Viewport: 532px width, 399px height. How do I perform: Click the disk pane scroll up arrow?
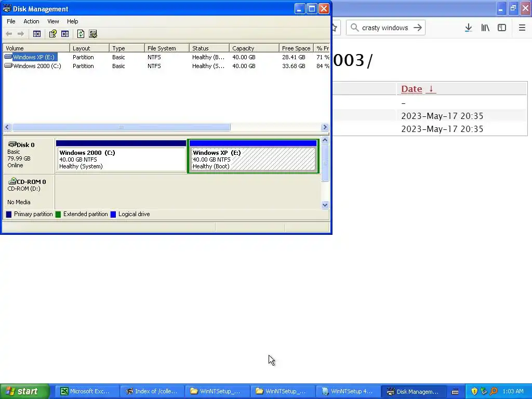pyautogui.click(x=325, y=140)
